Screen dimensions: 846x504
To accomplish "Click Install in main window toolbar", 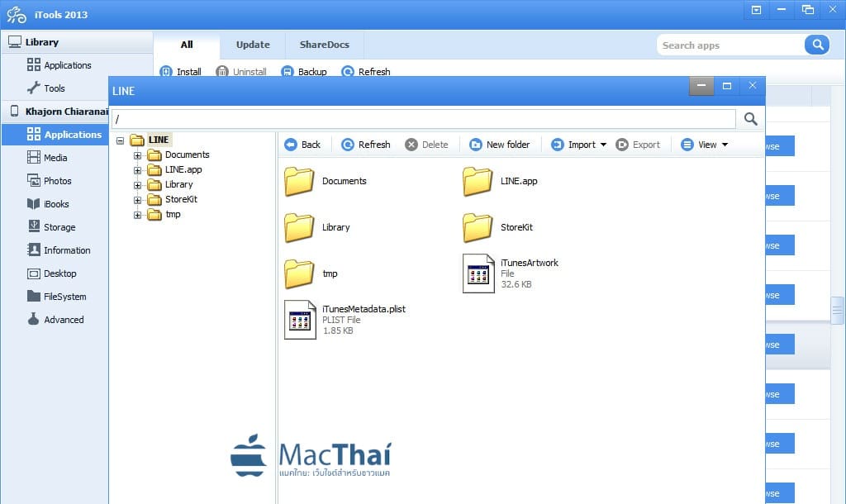I will point(181,71).
